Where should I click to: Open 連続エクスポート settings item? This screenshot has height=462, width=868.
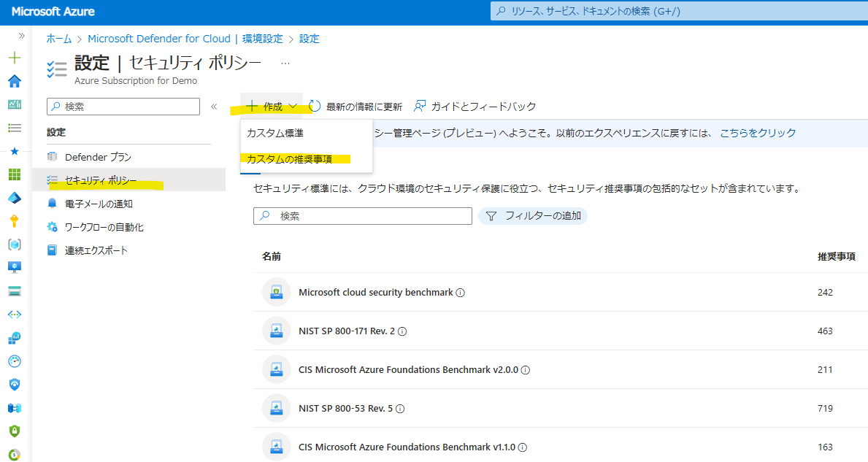click(x=128, y=250)
